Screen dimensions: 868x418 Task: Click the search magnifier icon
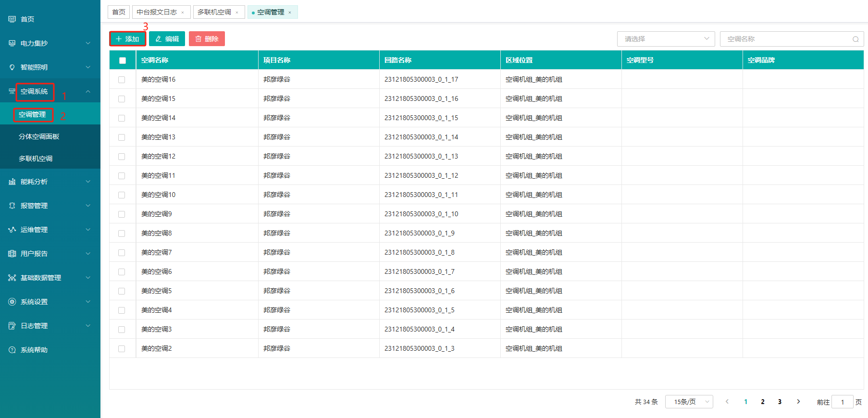click(856, 39)
